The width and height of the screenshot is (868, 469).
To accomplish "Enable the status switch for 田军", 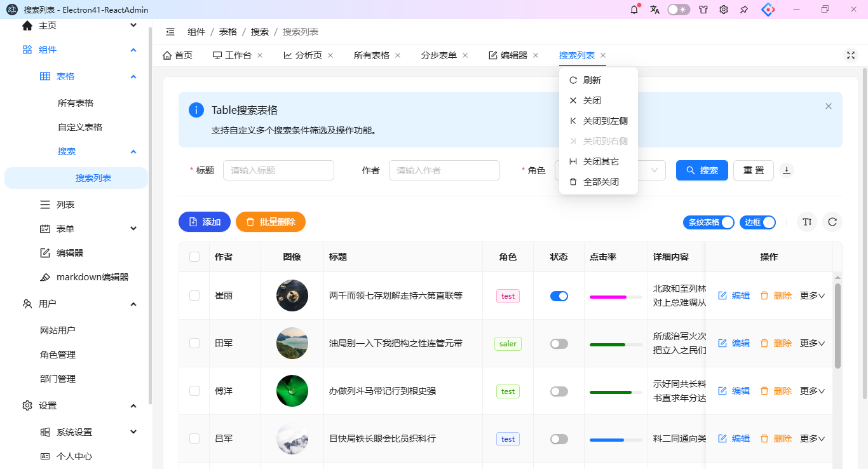I will tap(559, 343).
